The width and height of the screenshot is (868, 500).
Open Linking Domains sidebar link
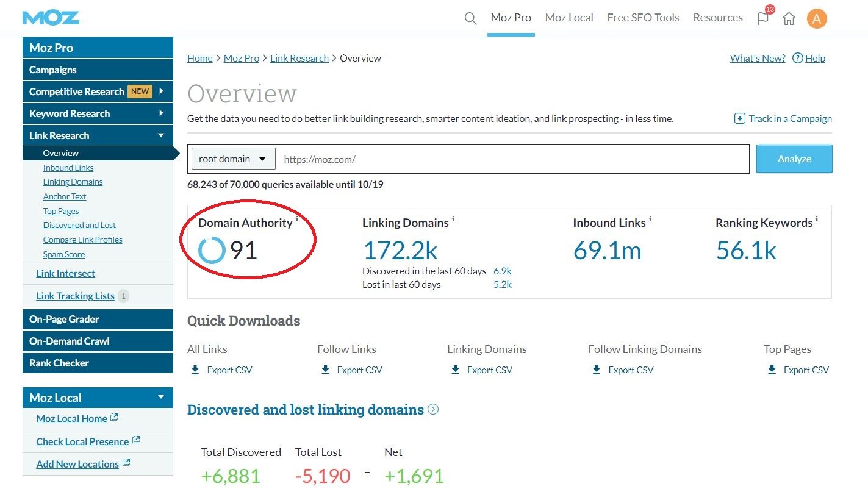(73, 182)
